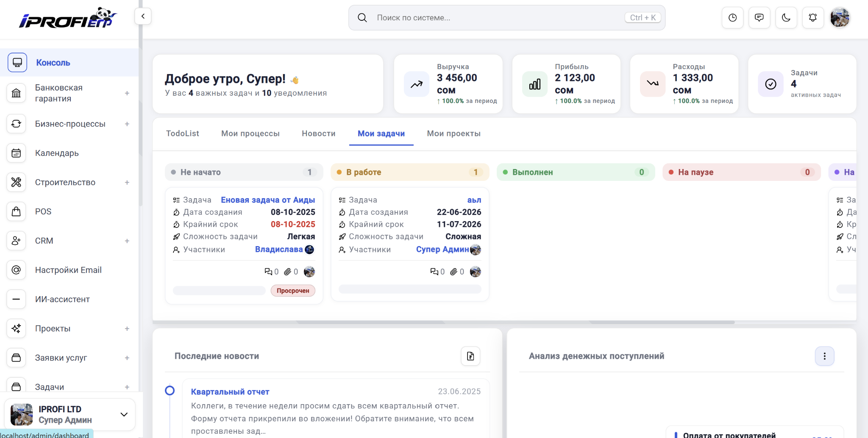Open the clock history icon in header

(732, 18)
